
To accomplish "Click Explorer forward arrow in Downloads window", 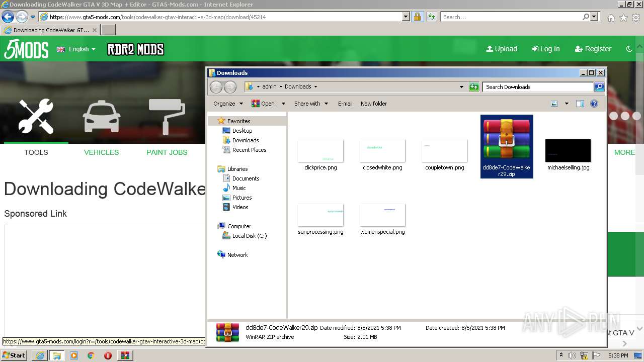I will (230, 87).
